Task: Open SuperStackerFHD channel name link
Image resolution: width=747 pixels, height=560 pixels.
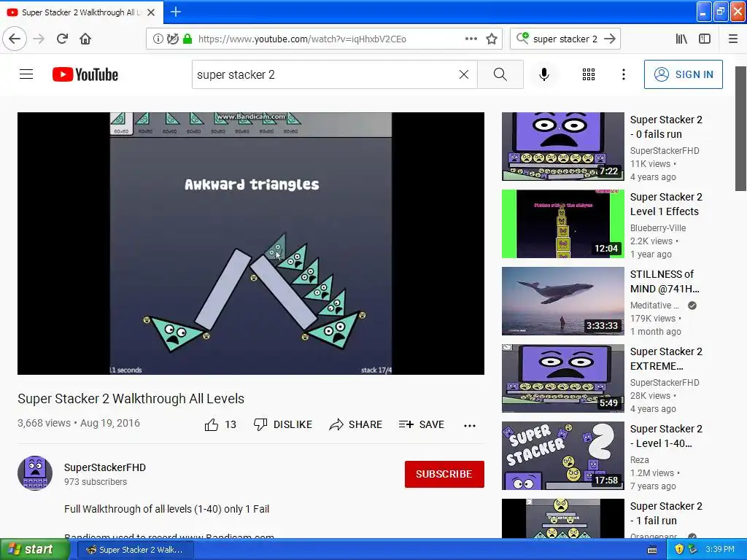Action: (x=105, y=467)
